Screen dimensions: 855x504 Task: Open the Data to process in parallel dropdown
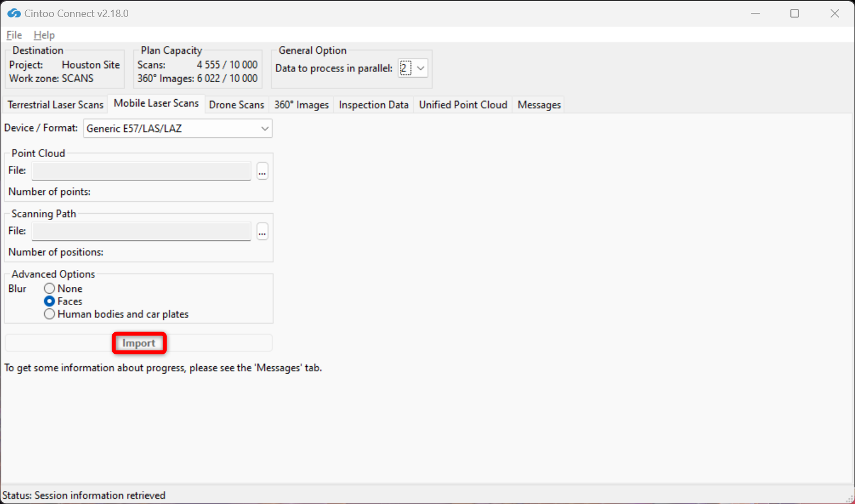(413, 68)
